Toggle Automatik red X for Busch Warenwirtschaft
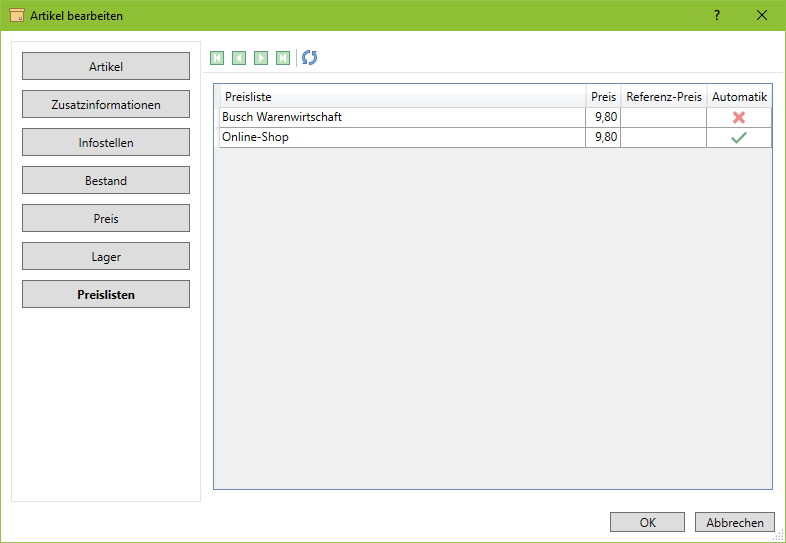The image size is (786, 543). click(x=739, y=117)
